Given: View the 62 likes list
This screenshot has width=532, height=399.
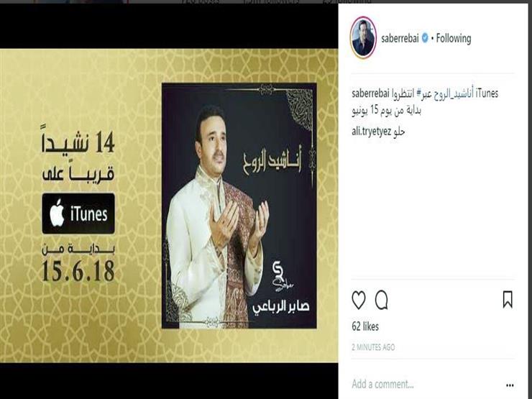Looking at the screenshot, I should (365, 326).
